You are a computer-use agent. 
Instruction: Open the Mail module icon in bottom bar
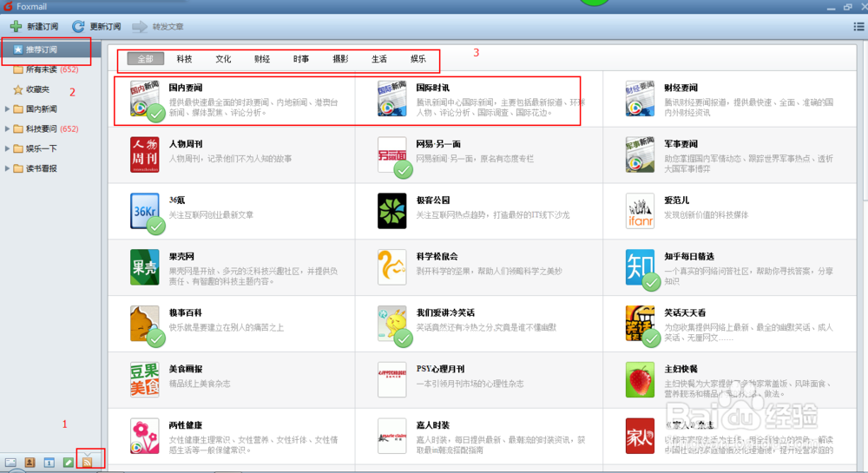(x=10, y=463)
